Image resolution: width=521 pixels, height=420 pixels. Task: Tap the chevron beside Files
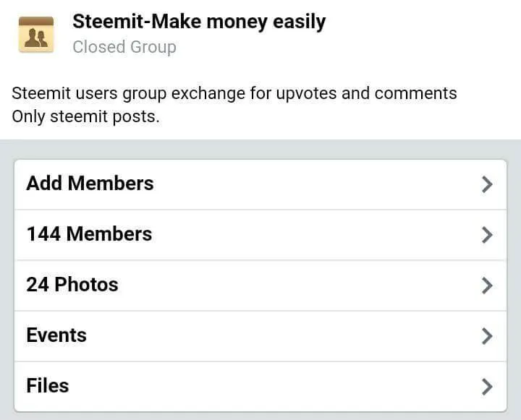(x=487, y=387)
